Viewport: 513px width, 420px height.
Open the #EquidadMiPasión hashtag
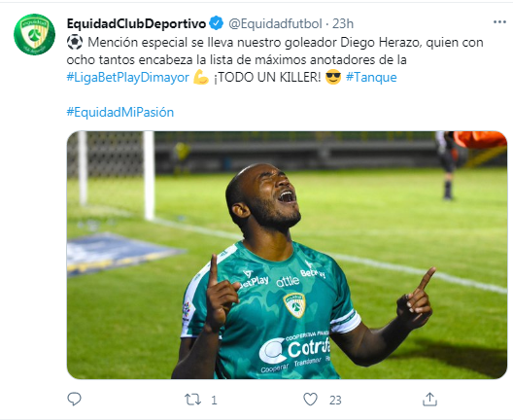[x=120, y=112]
